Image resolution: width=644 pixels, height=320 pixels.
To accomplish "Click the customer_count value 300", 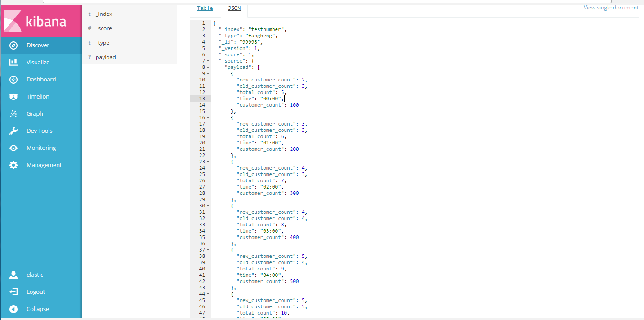I will [294, 193].
